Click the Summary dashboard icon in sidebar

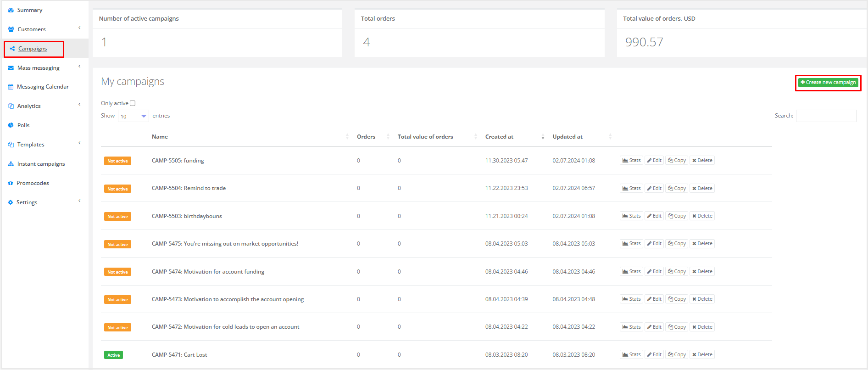pos(11,10)
